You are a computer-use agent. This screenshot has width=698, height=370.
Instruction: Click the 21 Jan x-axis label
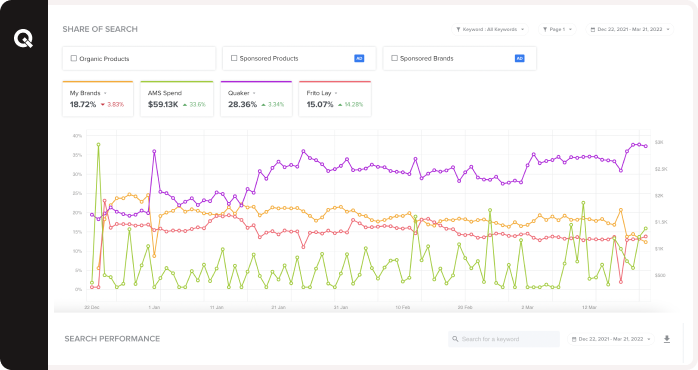(x=279, y=308)
